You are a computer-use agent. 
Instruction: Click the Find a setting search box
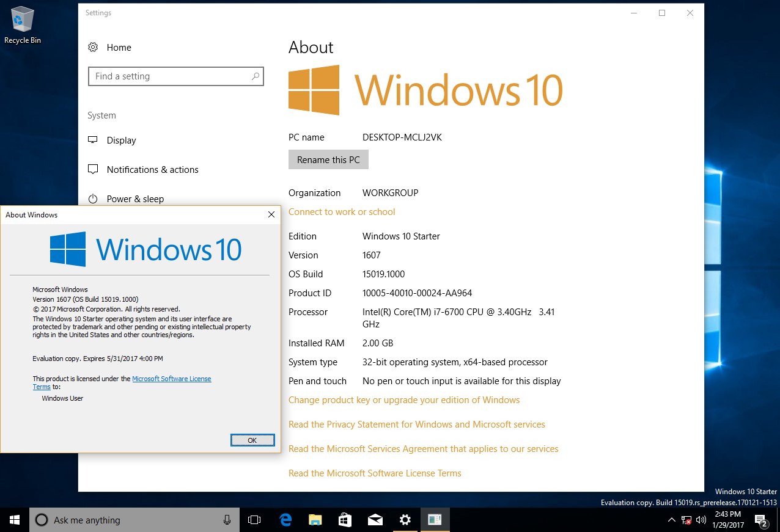176,76
